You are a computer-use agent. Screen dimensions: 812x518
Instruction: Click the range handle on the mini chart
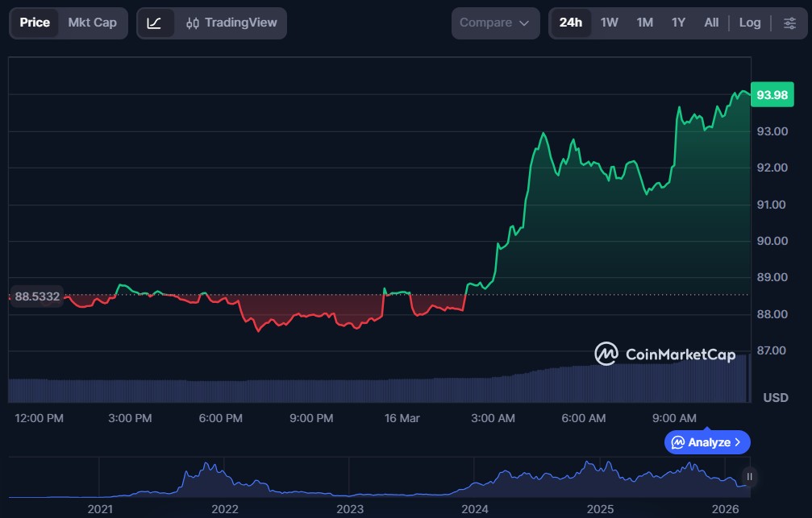(x=749, y=477)
